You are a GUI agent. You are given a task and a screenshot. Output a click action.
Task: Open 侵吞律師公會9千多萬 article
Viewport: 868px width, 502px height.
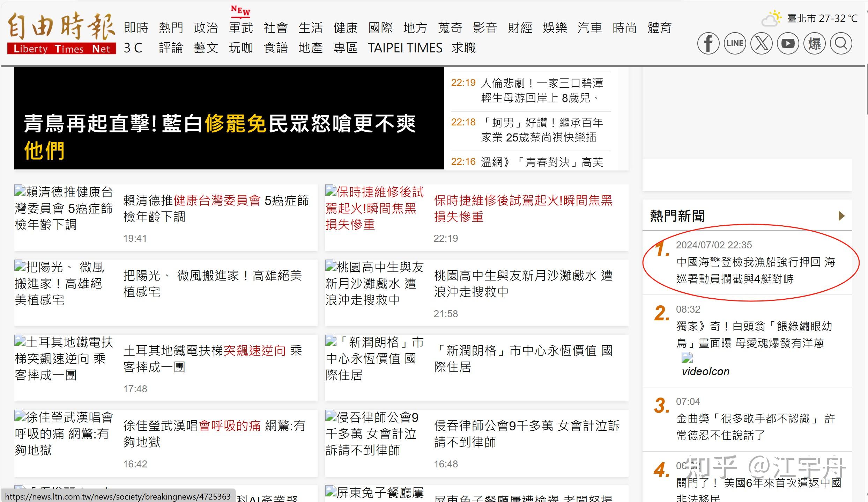point(527,434)
